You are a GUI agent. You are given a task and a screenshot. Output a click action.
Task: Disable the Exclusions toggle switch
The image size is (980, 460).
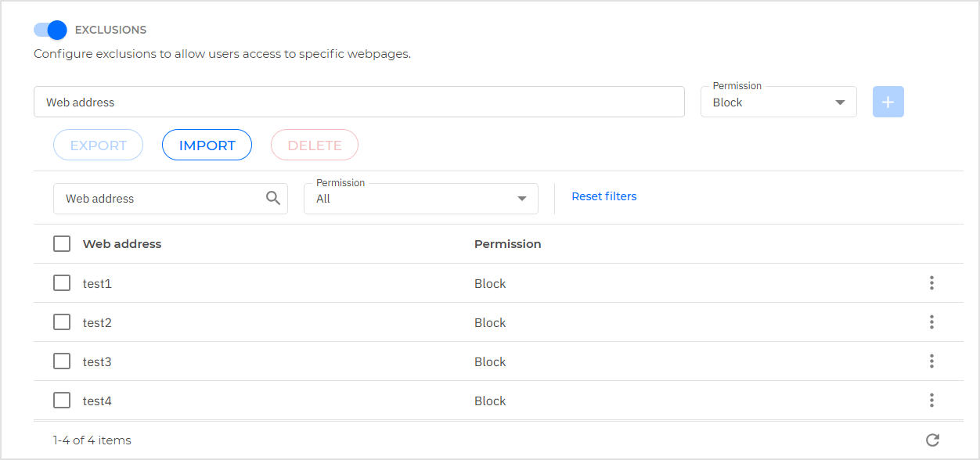[x=51, y=30]
